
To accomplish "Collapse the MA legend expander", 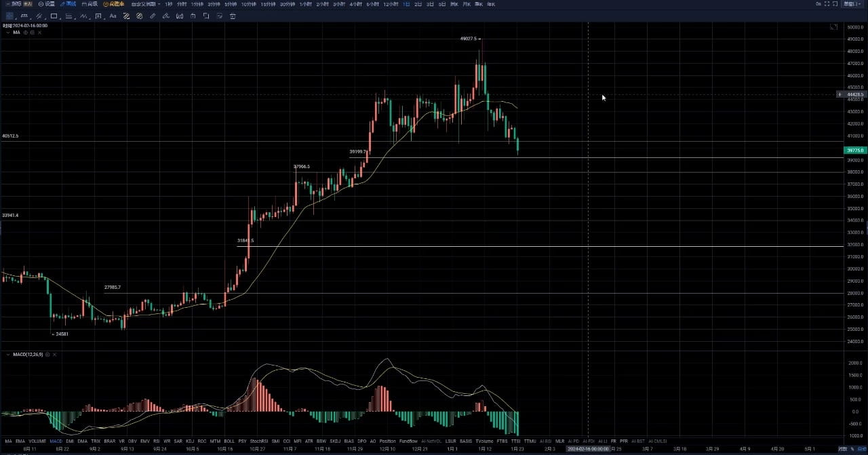I will pyautogui.click(x=8, y=32).
